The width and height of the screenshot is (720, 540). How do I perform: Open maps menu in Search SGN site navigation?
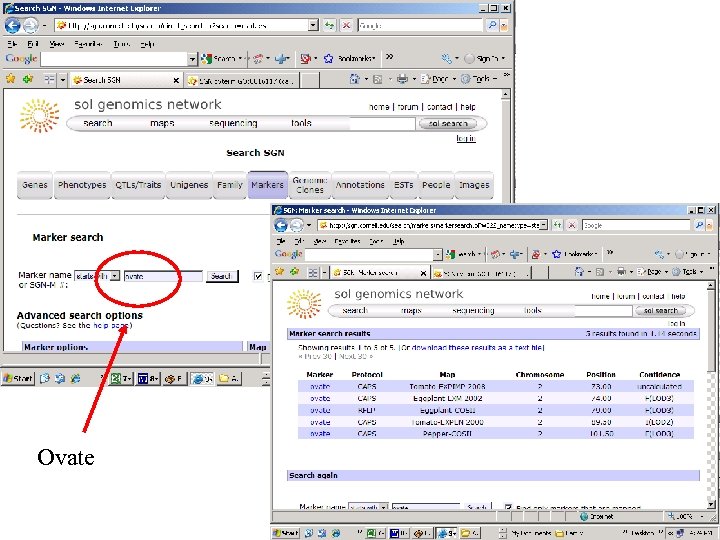tap(162, 123)
